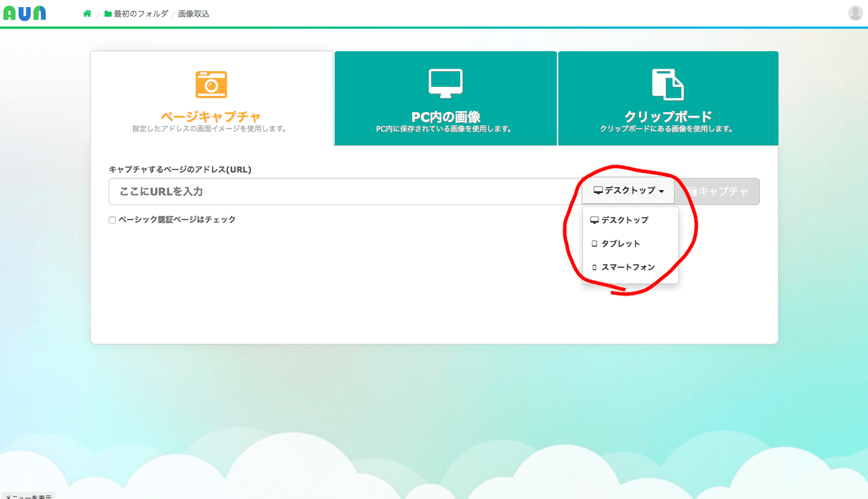Choose タブレット from the device menu
The image size is (868, 499).
pos(630,243)
